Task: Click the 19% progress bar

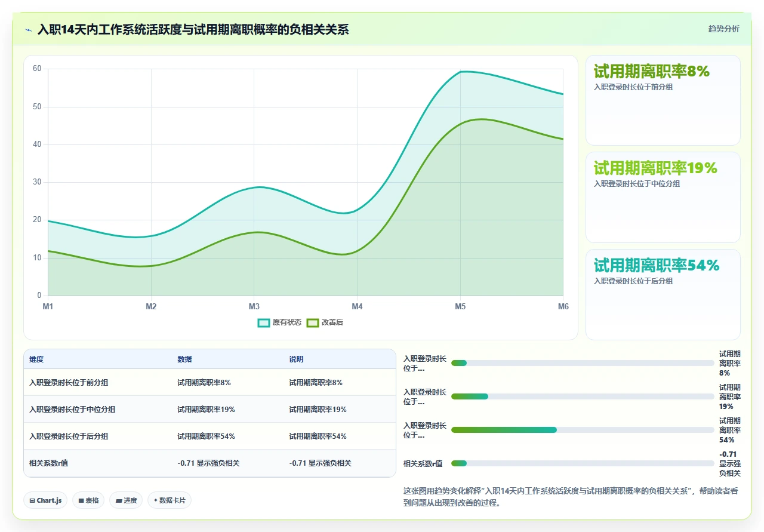Action: pos(583,396)
